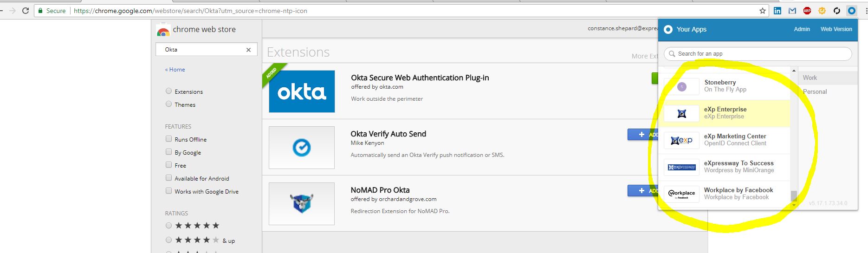Reload the page
Screen dimensions: 868x253
(26, 11)
